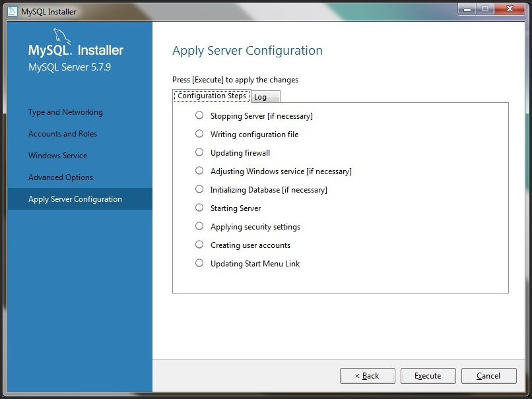Screen dimensions: 532x399
Task: Click the 'Creating user accounts' text
Action: 250,245
